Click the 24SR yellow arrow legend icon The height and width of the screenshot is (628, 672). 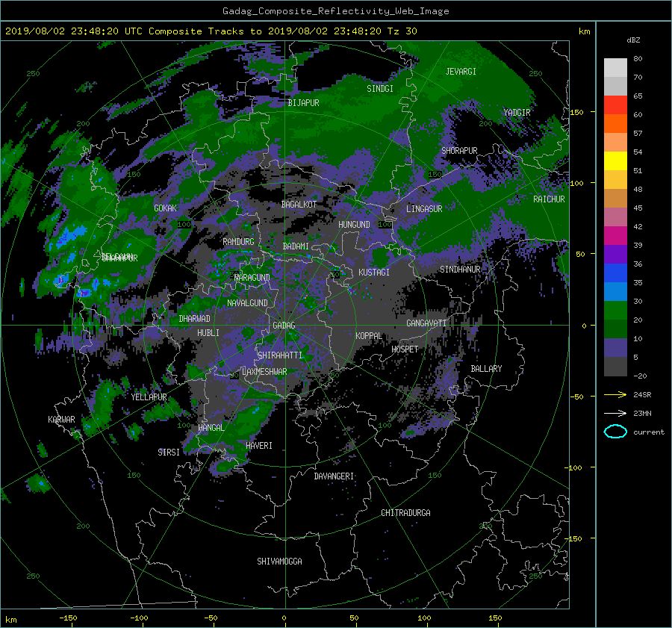pyautogui.click(x=615, y=394)
